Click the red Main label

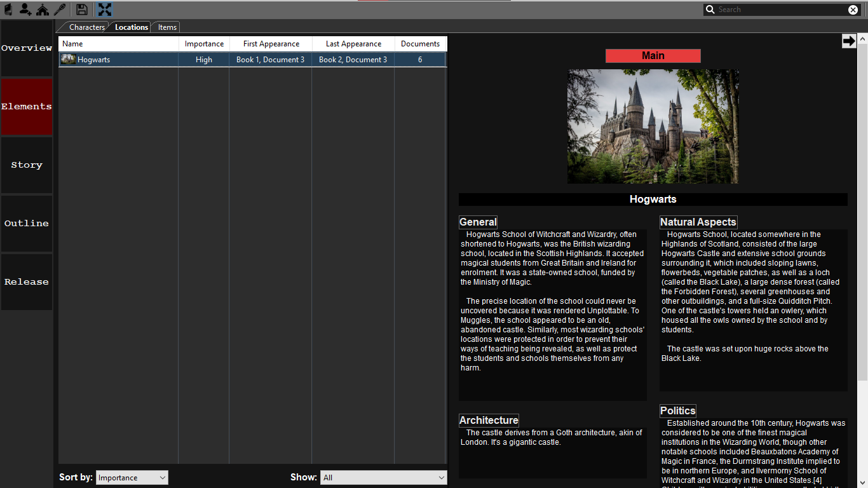(x=653, y=56)
